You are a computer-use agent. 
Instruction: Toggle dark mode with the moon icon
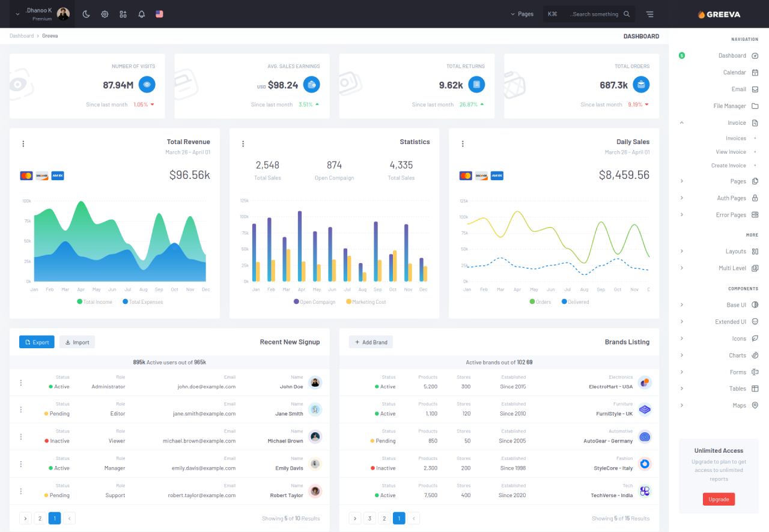coord(86,14)
